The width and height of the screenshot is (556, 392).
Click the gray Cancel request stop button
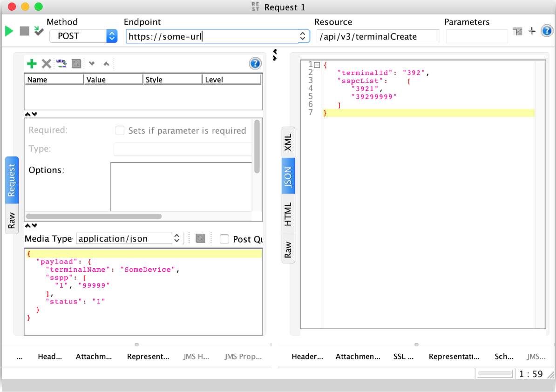coord(24,31)
